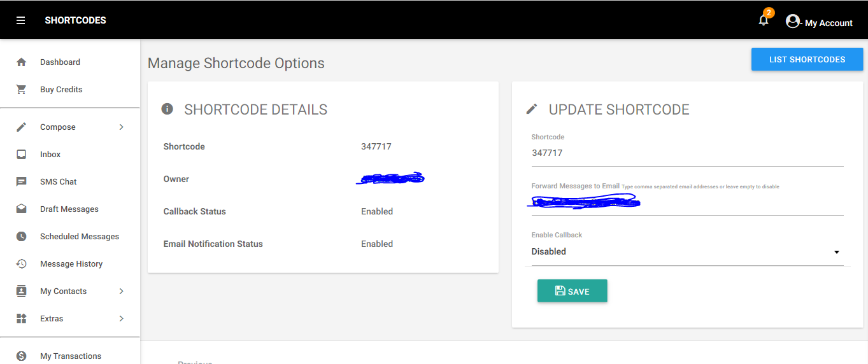Focus the Shortcode input field

(687, 153)
